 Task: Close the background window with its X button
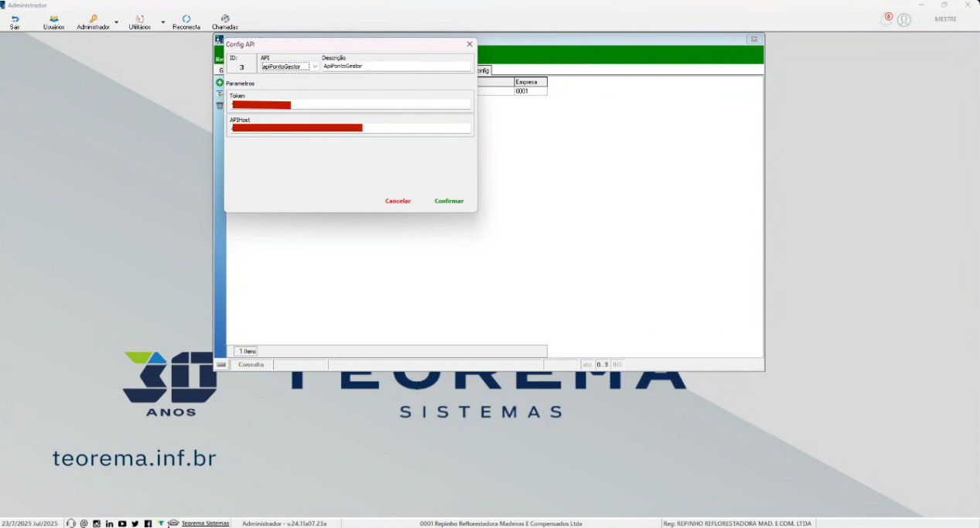pos(754,39)
